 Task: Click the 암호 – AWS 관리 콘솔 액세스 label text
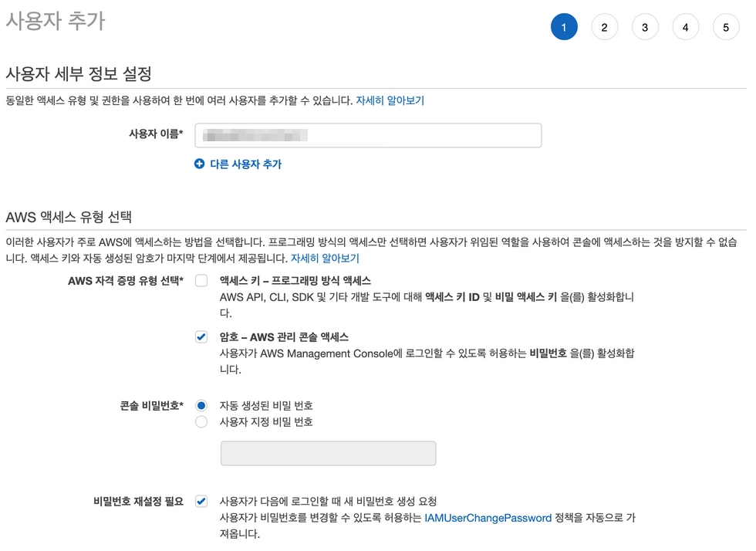click(284, 337)
